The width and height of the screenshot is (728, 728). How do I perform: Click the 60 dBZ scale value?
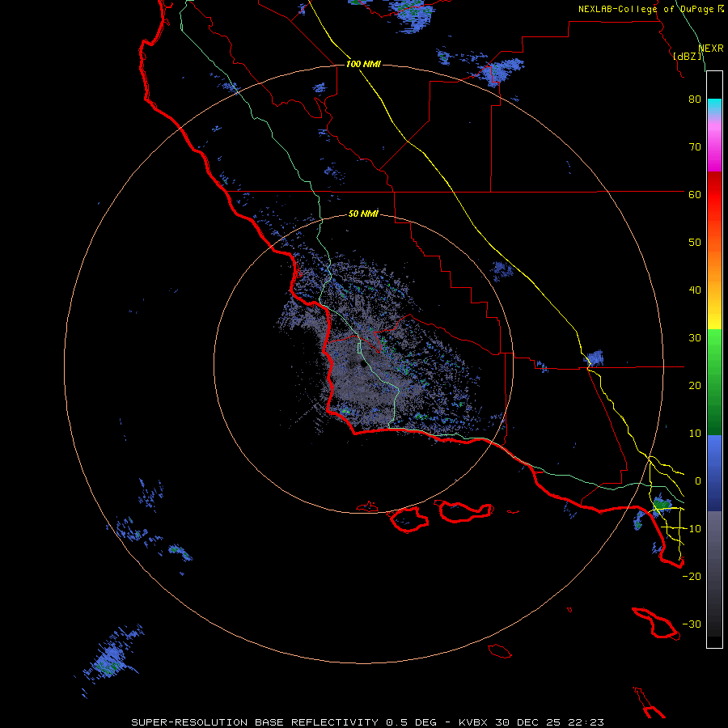click(x=695, y=194)
